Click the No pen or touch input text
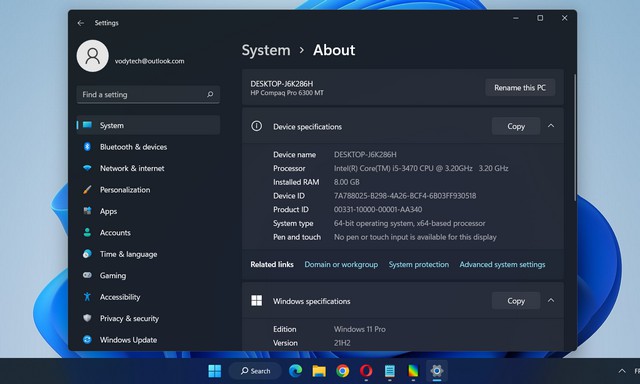Viewport: 640px width, 384px height. pyautogui.click(x=415, y=237)
